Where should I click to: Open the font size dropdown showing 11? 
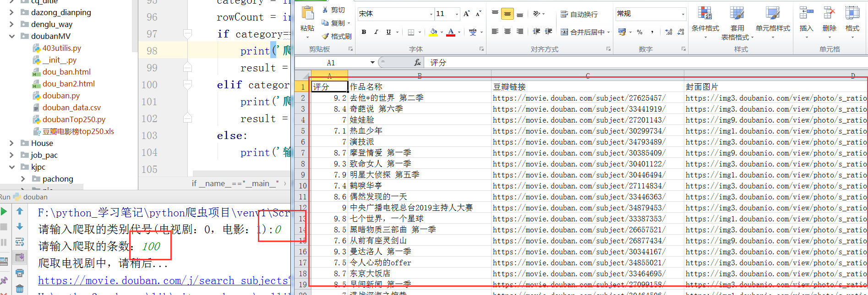[457, 14]
